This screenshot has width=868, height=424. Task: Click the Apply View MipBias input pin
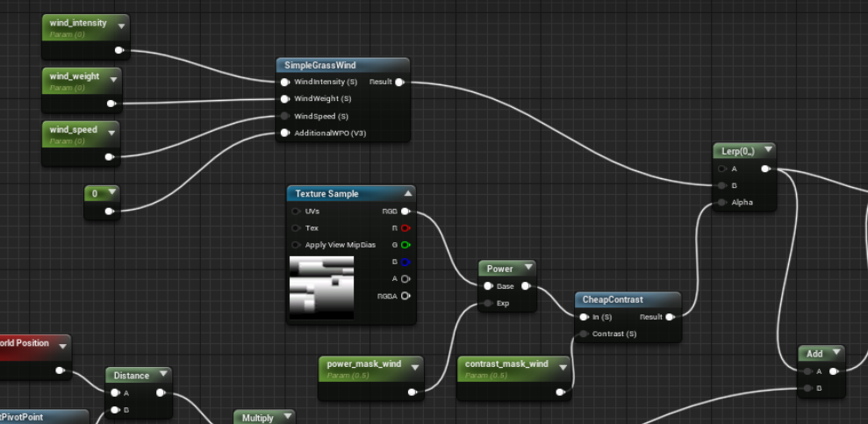pyautogui.click(x=296, y=245)
